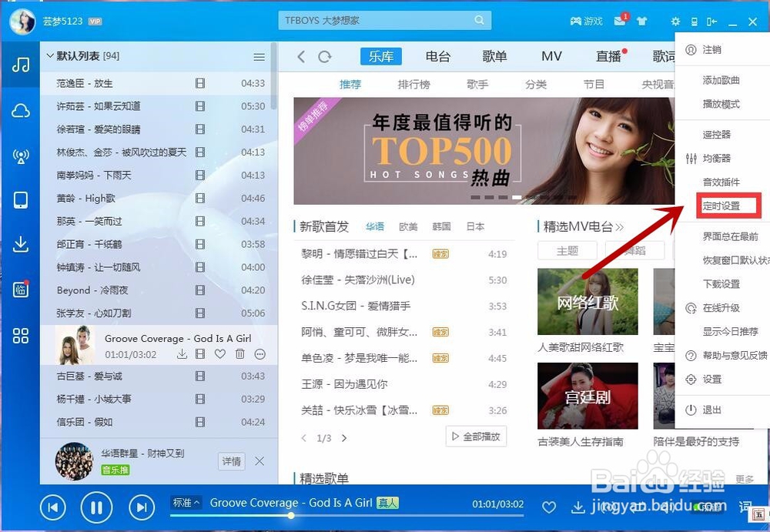Select 定时设置 from the menu
This screenshot has height=532, width=770.
[x=727, y=207]
